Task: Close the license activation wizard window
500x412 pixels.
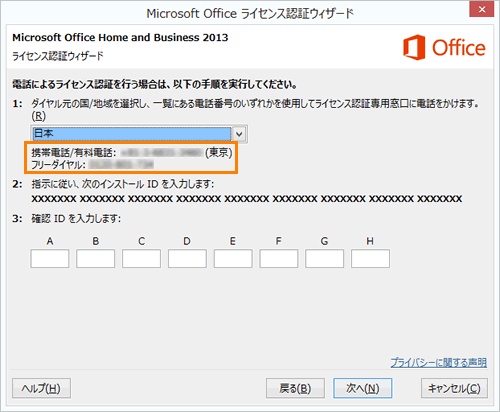Action: pos(481,9)
